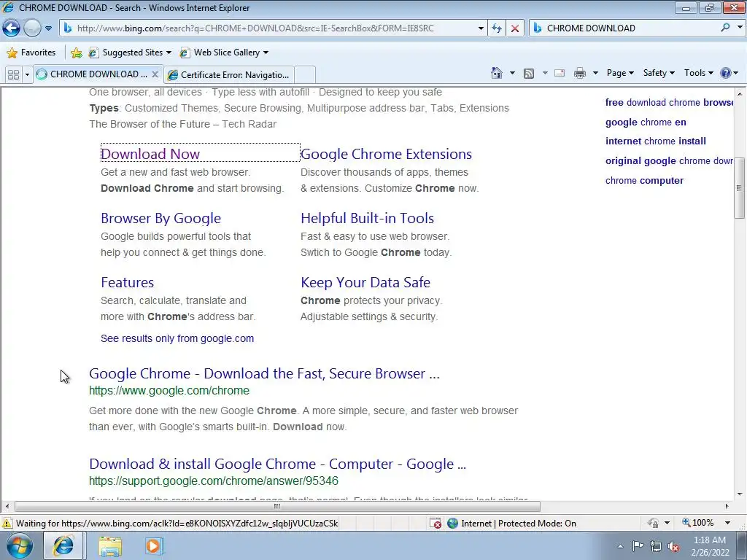Click the vertical scrollbar thumb

(740, 188)
